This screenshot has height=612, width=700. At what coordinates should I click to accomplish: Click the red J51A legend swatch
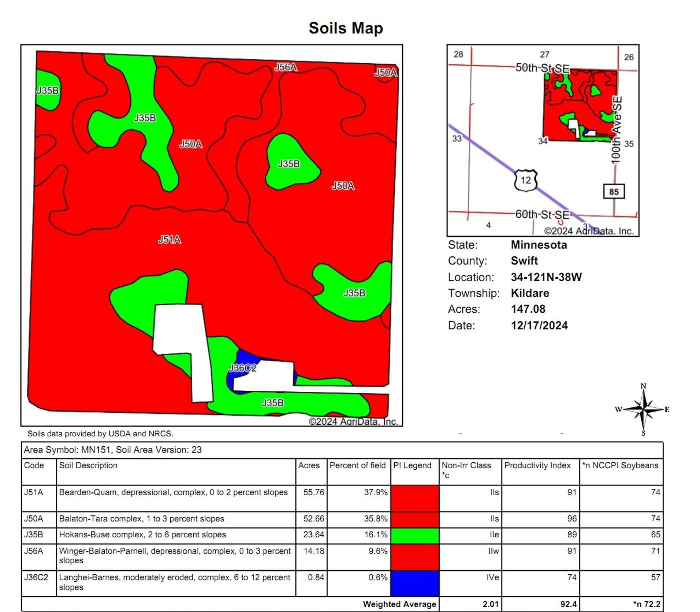coord(415,498)
